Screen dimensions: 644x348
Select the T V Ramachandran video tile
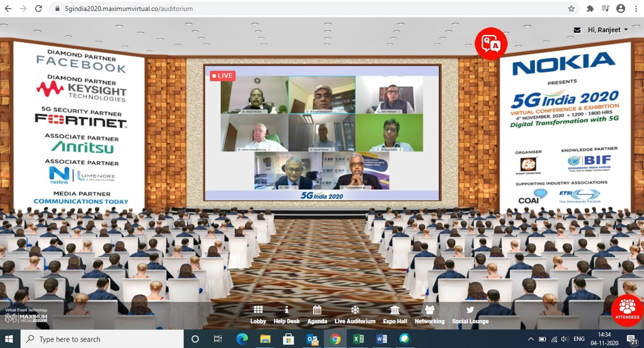pos(356,171)
